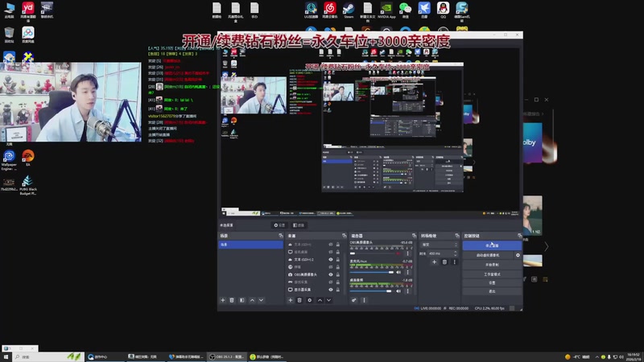This screenshot has width=644, height=362.
Task: Switch to OBS 29.1.3 taskbar item
Action: 227,357
